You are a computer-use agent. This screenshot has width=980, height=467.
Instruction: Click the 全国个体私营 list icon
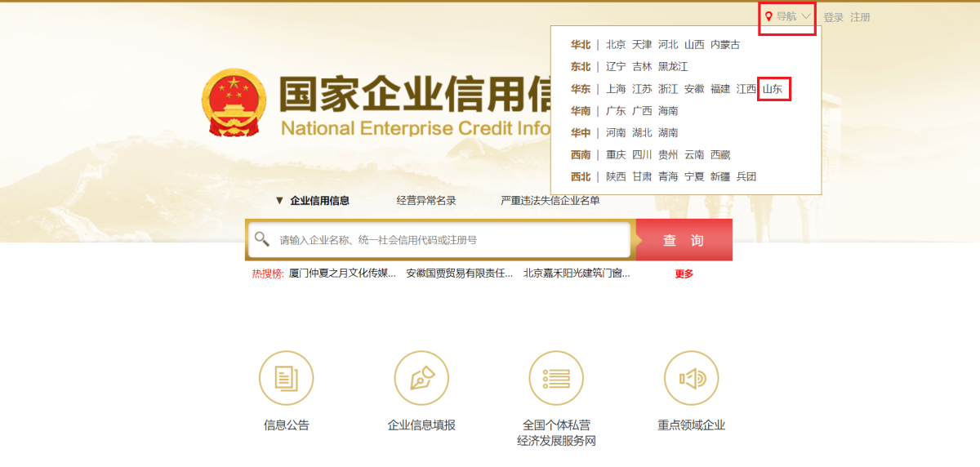556,378
